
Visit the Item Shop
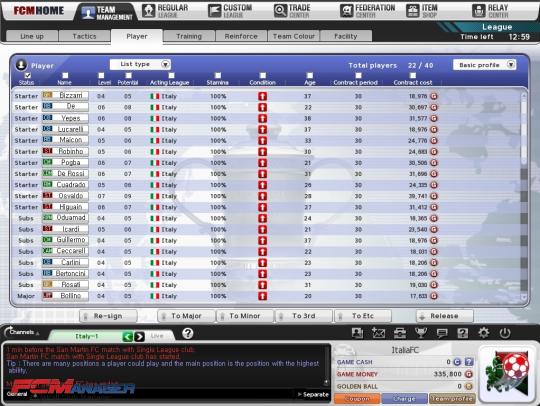tap(422, 11)
